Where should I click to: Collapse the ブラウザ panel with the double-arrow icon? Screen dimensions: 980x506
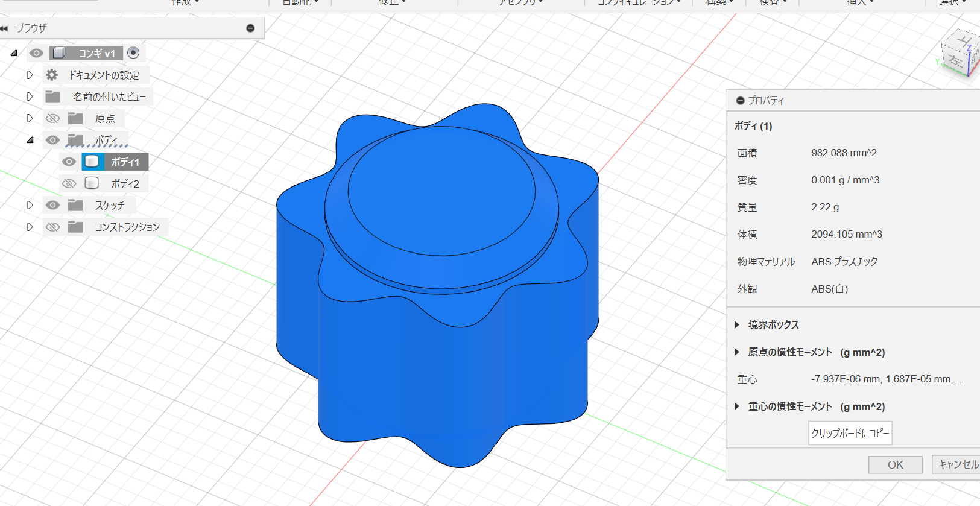(4, 28)
